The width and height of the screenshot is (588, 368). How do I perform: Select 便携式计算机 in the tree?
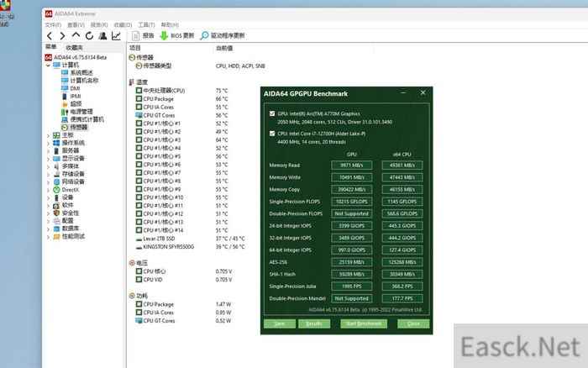[87, 119]
